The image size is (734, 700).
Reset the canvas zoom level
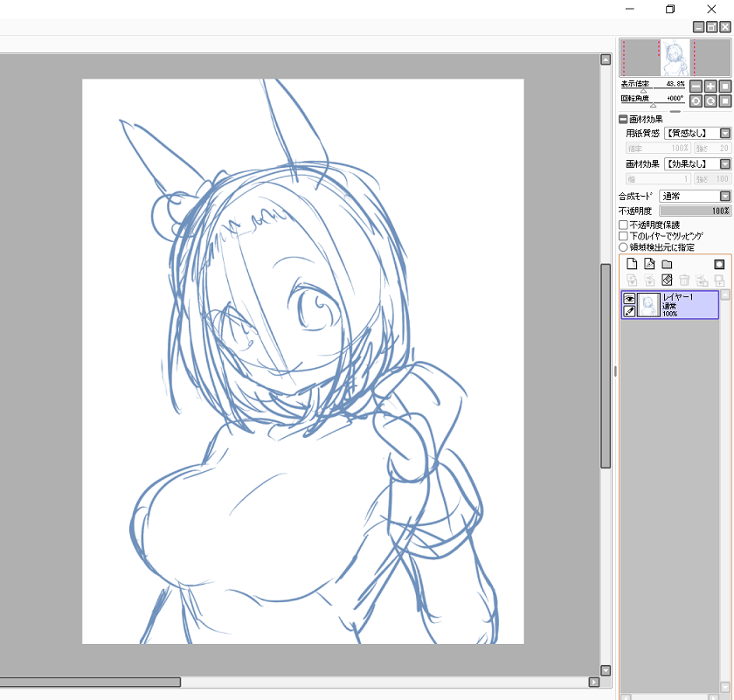coord(725,86)
